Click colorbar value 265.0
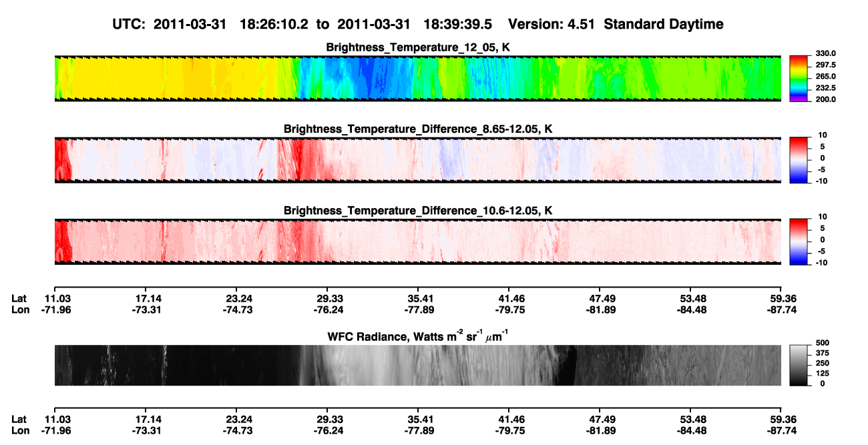Viewport: 868px width, 445px height. pyautogui.click(x=825, y=77)
